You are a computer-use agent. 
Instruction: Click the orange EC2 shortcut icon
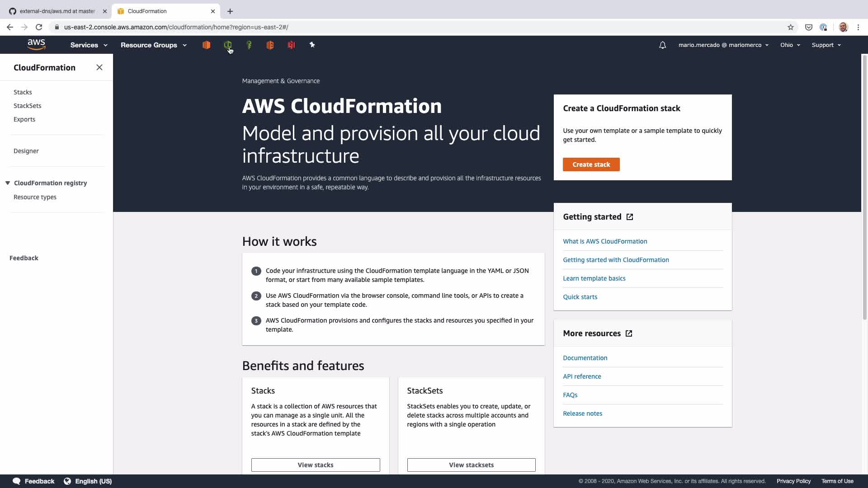[206, 45]
